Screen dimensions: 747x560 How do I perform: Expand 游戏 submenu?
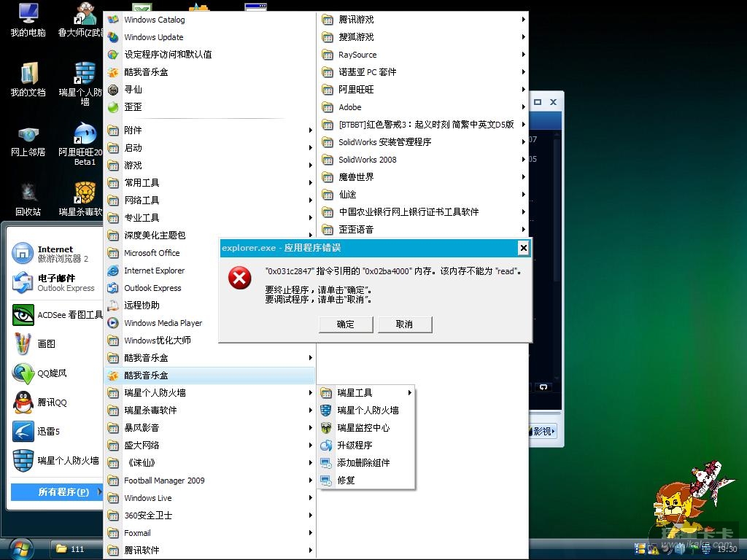[x=209, y=166]
